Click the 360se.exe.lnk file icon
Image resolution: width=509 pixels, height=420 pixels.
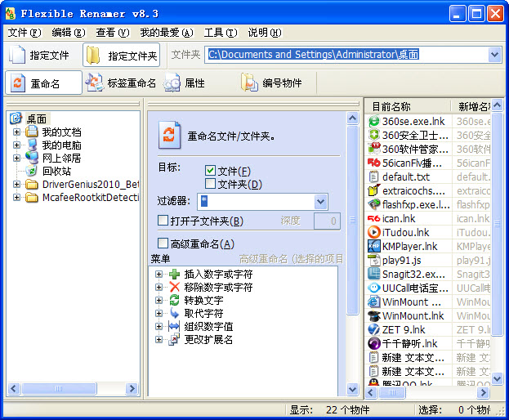point(374,122)
